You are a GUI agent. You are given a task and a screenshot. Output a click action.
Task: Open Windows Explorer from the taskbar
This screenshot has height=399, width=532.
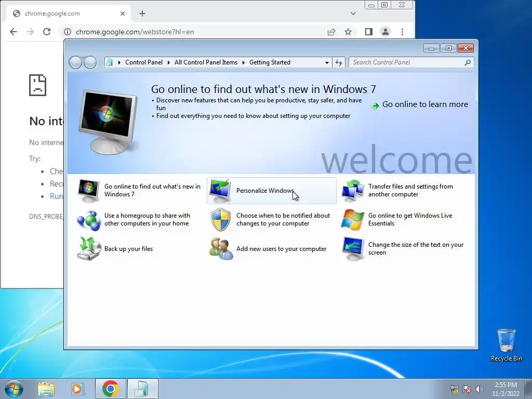point(46,389)
